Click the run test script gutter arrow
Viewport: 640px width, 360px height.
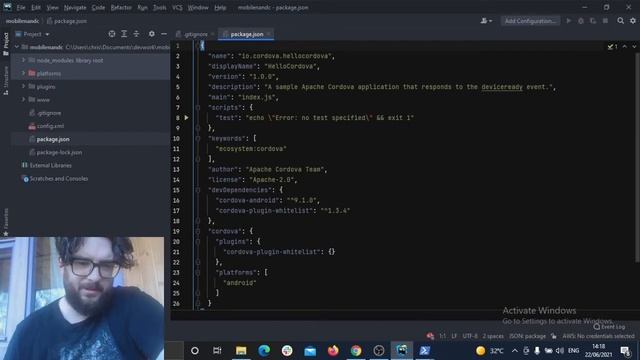click(x=187, y=118)
